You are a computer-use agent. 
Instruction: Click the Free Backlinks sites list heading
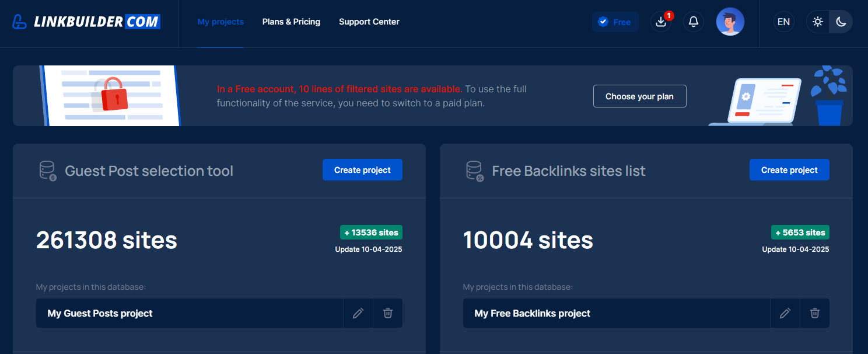(569, 171)
